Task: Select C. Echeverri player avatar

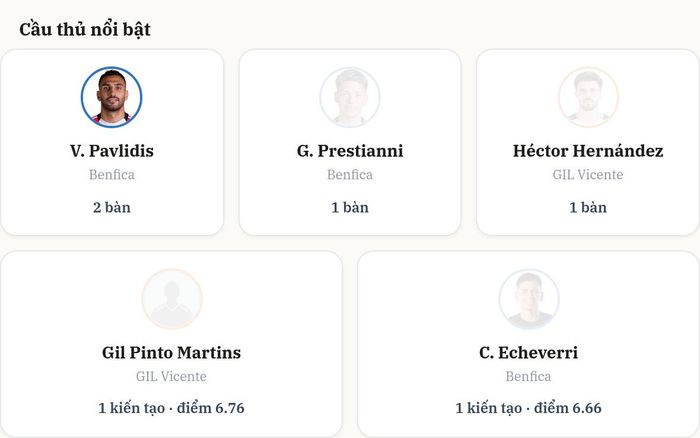Action: coord(529,299)
